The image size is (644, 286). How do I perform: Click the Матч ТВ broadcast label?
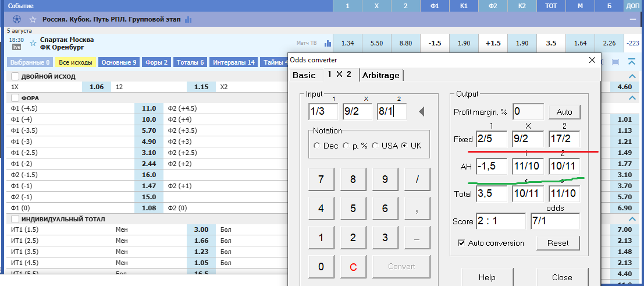coord(307,43)
